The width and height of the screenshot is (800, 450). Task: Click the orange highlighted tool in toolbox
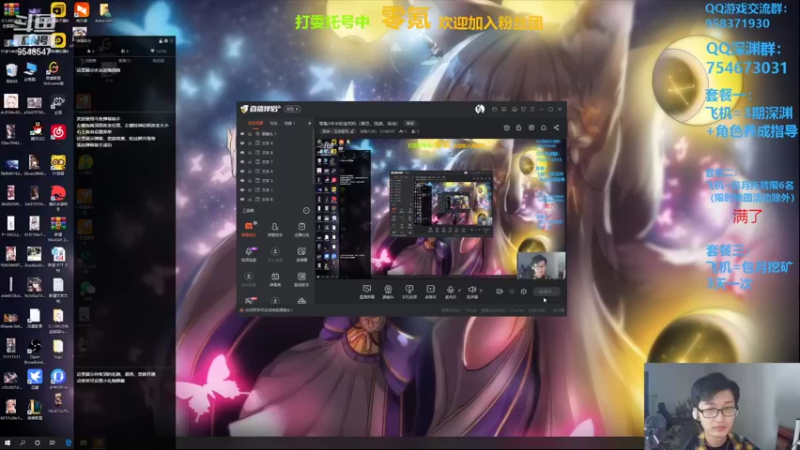248,229
